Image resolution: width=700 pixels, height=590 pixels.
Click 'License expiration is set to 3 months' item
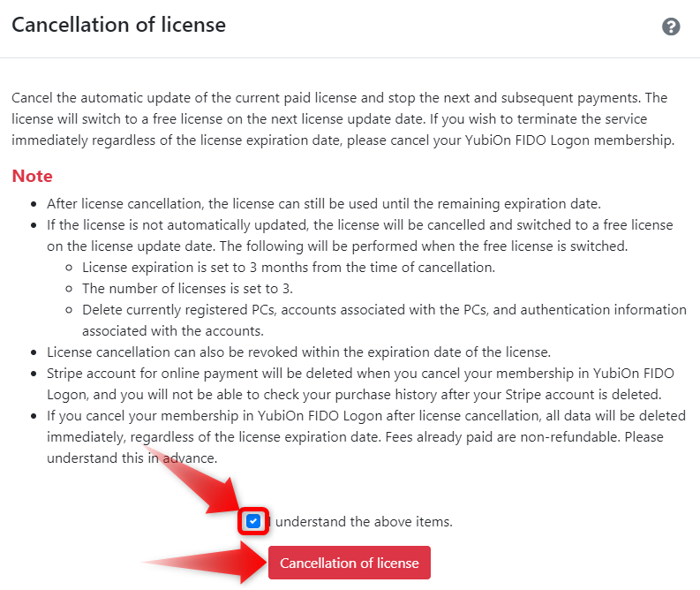click(289, 267)
